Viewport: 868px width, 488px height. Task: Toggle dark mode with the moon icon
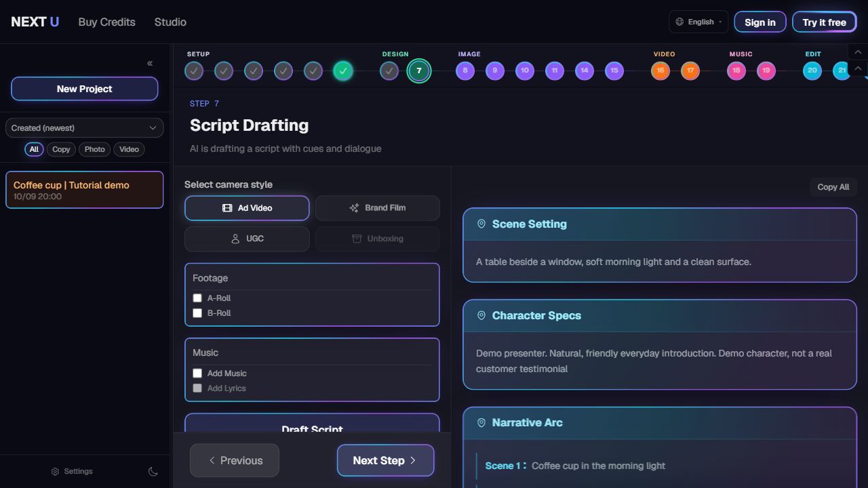[153, 472]
